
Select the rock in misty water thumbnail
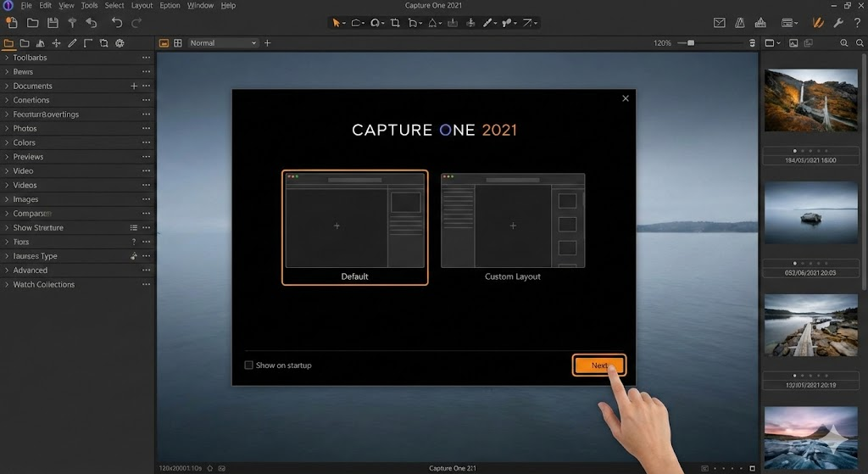[811, 213]
